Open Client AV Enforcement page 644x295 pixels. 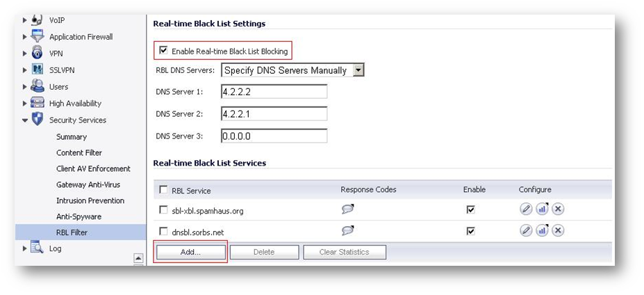click(x=93, y=168)
